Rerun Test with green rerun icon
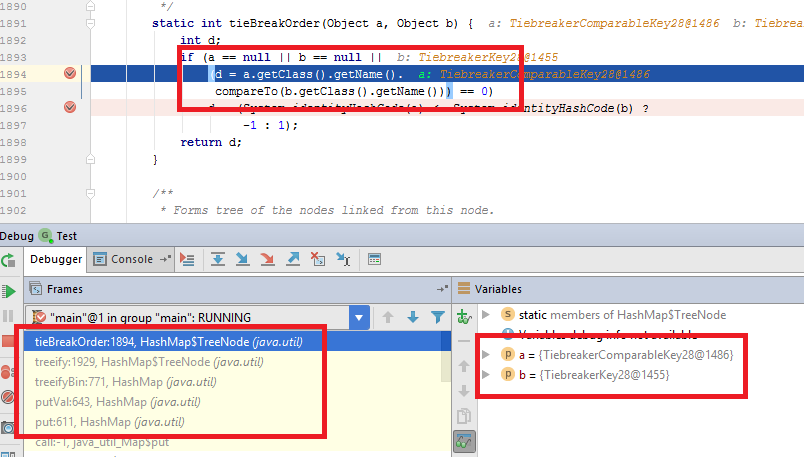804x457 pixels. [9, 260]
